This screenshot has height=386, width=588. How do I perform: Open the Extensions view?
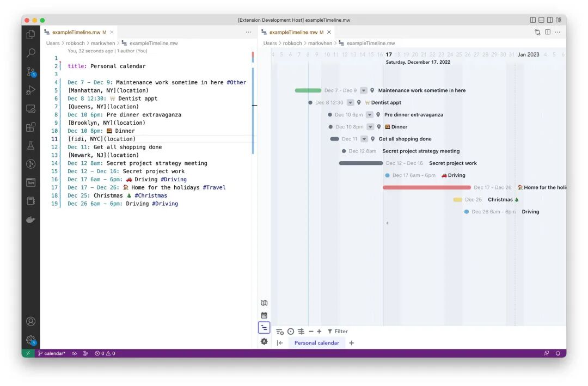point(30,127)
